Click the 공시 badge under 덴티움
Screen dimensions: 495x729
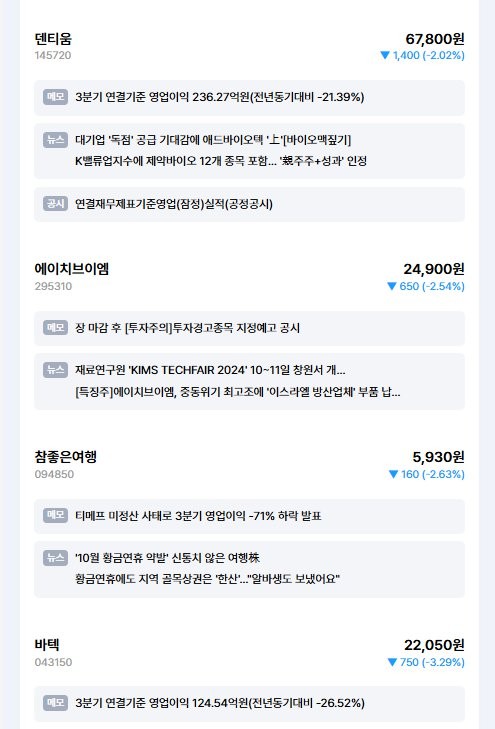(x=55, y=204)
